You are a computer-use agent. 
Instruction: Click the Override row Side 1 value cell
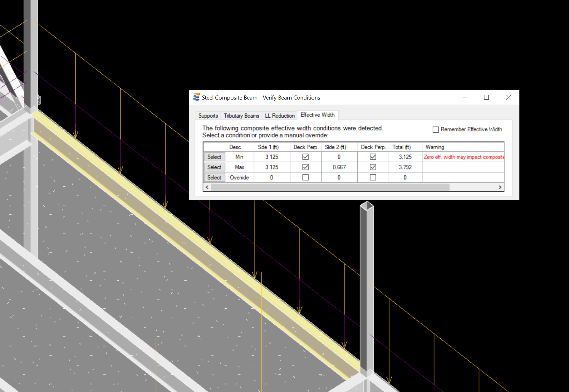point(271,177)
